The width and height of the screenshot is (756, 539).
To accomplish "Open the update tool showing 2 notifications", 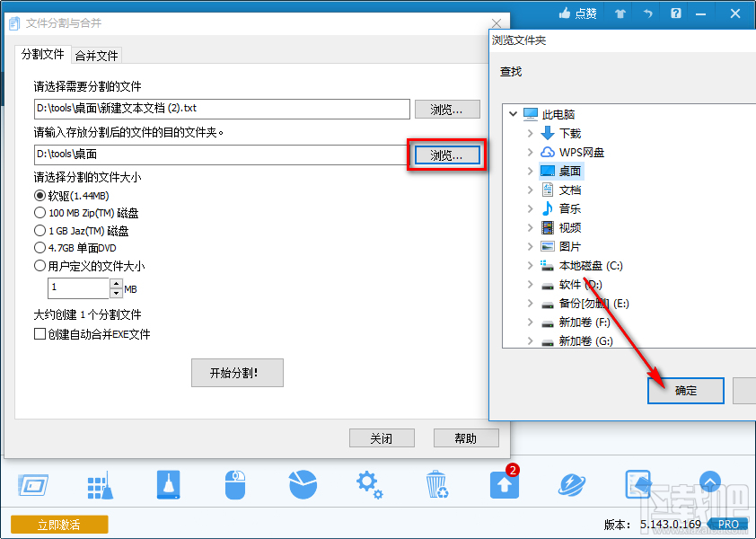I will point(504,483).
